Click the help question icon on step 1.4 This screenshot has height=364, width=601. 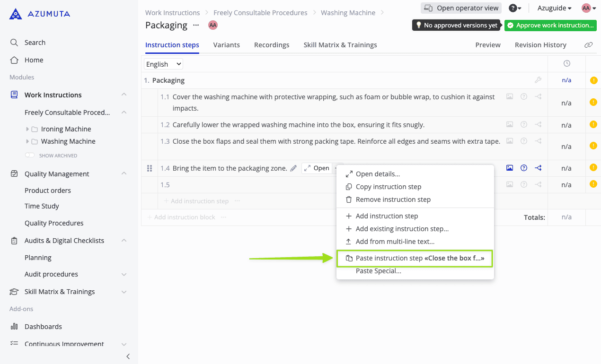tap(524, 168)
